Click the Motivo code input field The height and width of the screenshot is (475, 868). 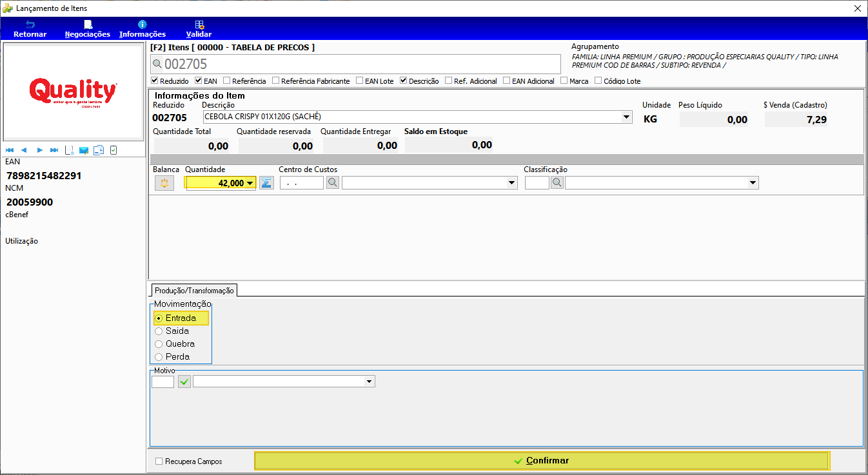(x=163, y=382)
